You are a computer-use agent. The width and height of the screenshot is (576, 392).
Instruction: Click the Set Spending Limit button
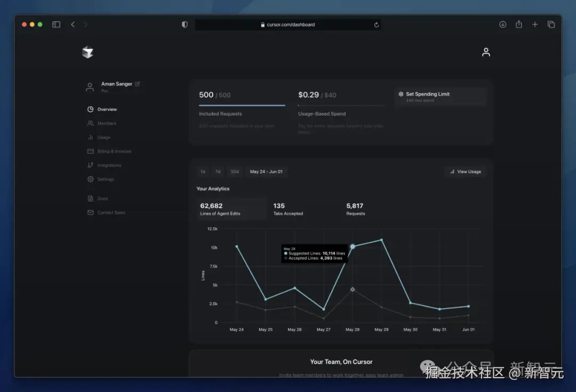[x=441, y=97]
